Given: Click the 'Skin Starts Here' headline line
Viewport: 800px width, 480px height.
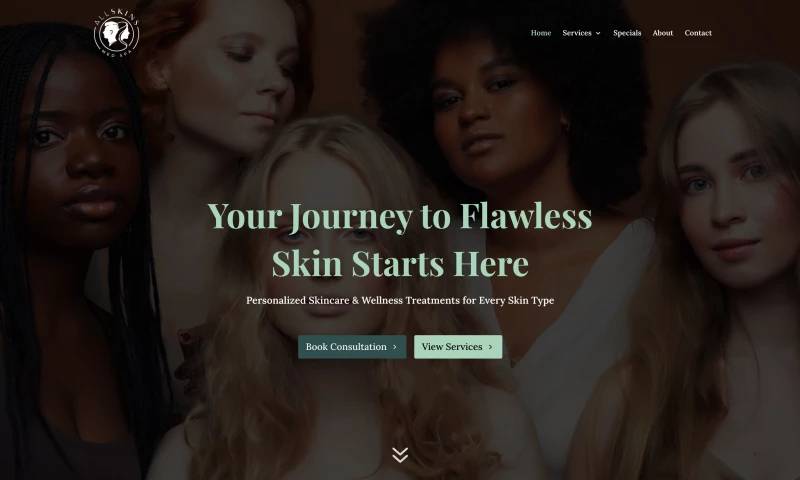Looking at the screenshot, I should pos(400,263).
